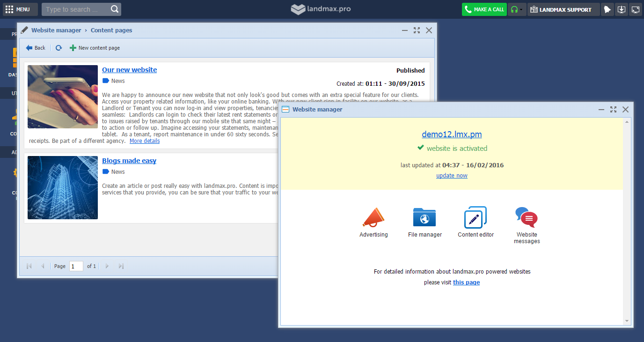Open Website messages chat icon
This screenshot has height=342, width=644.
click(x=527, y=218)
